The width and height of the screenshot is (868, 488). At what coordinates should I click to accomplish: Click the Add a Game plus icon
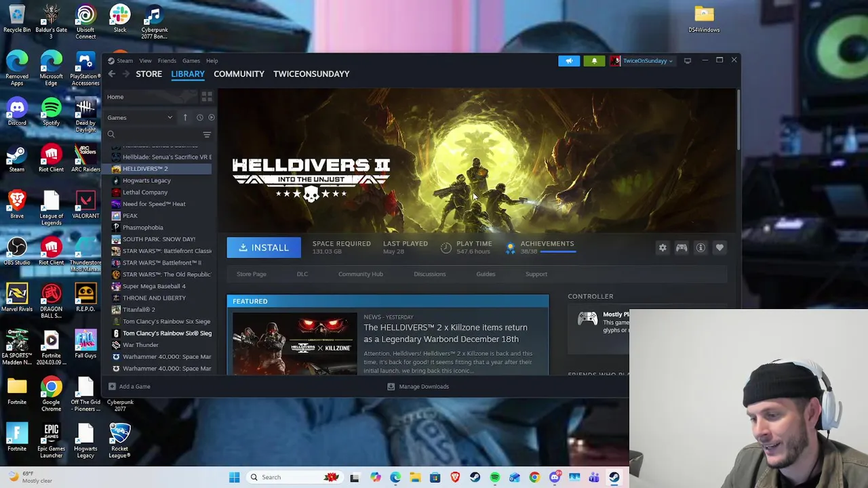112,386
